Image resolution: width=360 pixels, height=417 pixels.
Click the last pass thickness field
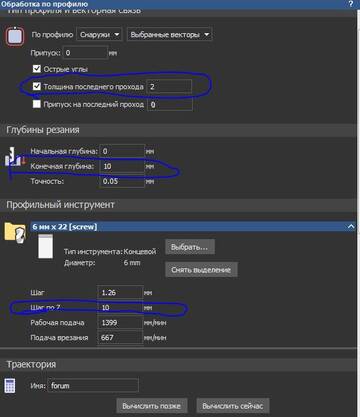click(169, 87)
